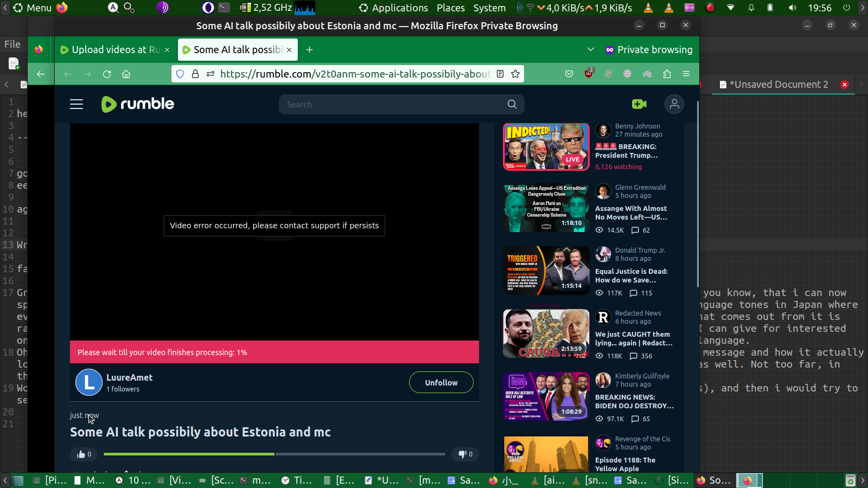Toggle Firefox reader view
The width and height of the screenshot is (868, 488).
point(500,74)
